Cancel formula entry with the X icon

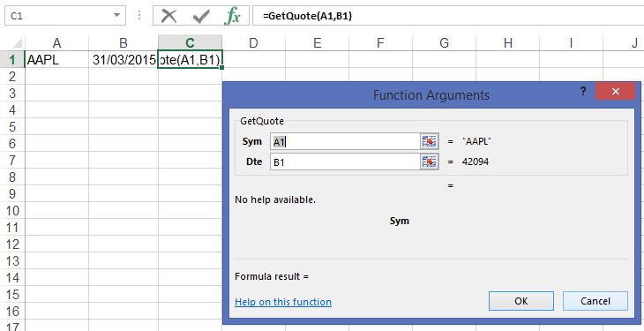coord(168,16)
